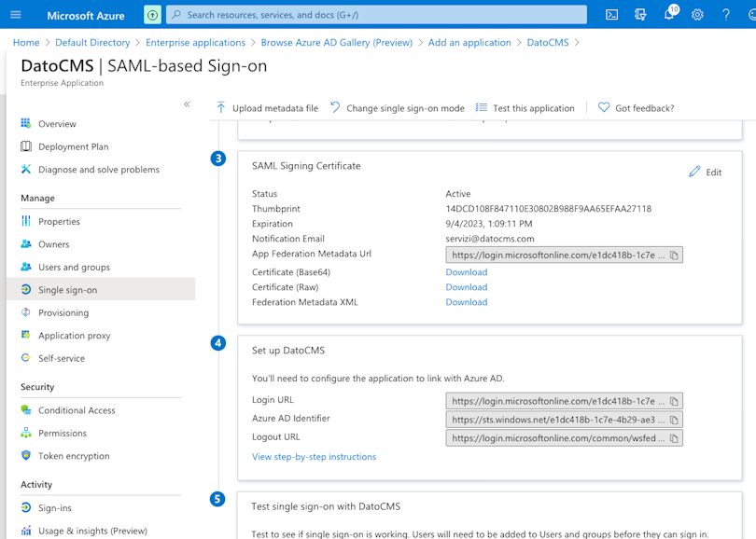Click Upload metadata file
Screen dimensions: 756x539
268,108
